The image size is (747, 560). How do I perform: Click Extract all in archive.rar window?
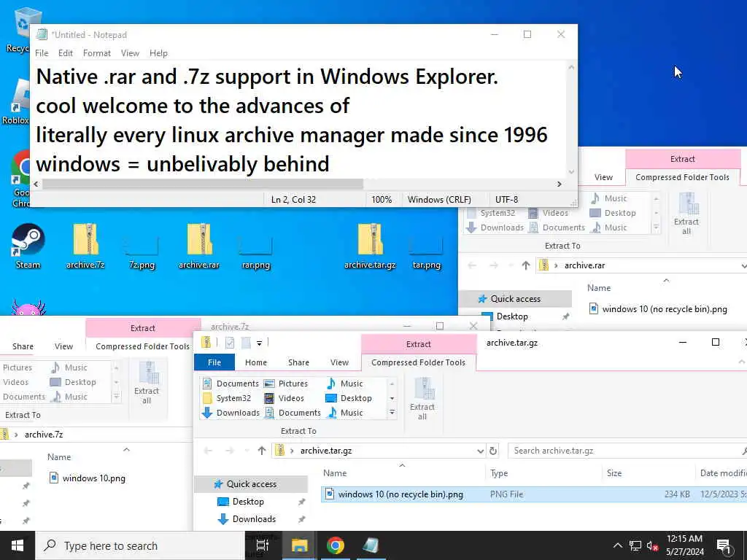[x=686, y=214]
